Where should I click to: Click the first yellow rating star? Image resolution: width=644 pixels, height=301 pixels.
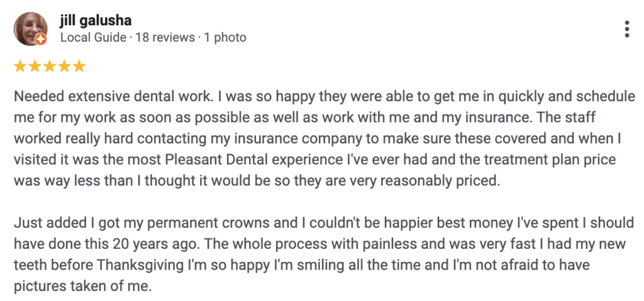tap(19, 66)
